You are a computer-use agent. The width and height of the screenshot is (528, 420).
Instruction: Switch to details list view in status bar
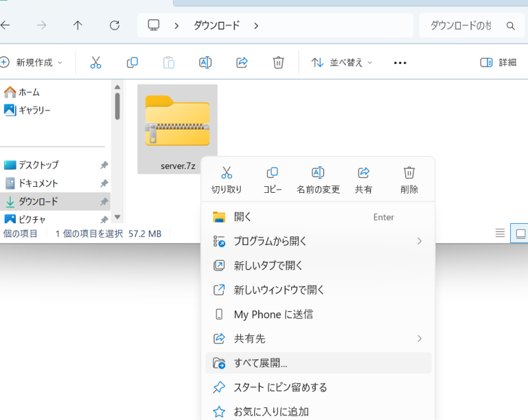point(500,232)
